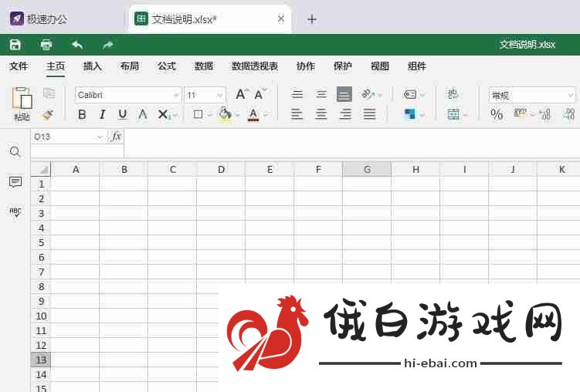The height and width of the screenshot is (392, 580).
Task: Click the cell borders icon
Action: click(198, 114)
